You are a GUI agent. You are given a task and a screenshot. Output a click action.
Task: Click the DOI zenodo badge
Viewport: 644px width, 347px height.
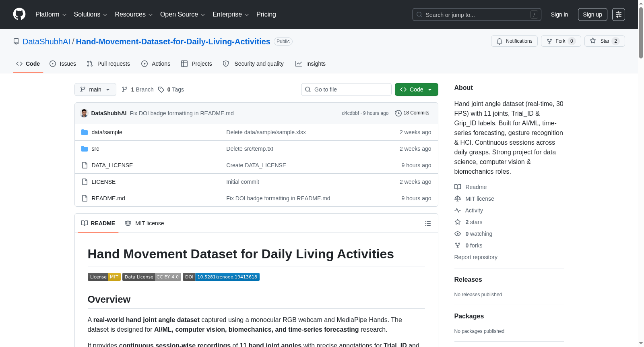pyautogui.click(x=221, y=277)
